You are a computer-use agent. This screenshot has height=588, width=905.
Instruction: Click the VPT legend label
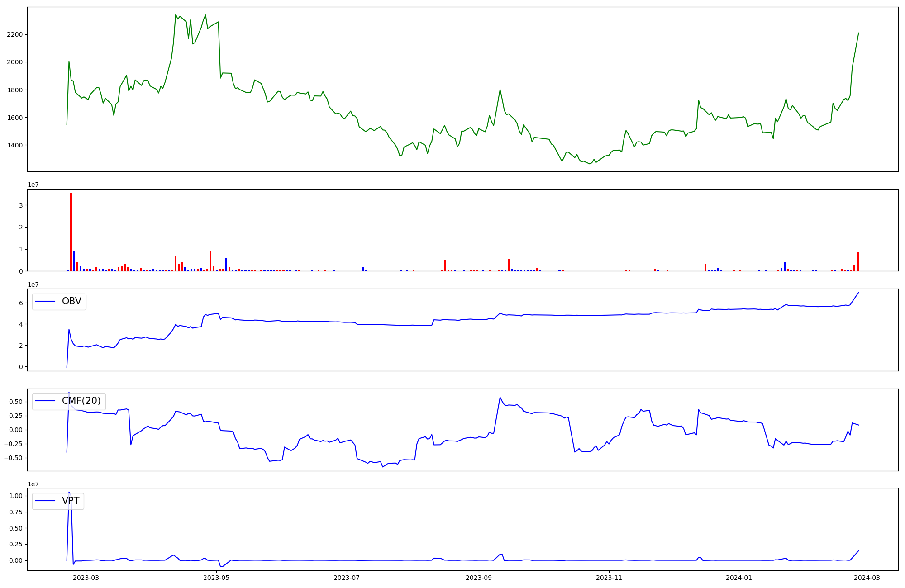pos(71,501)
